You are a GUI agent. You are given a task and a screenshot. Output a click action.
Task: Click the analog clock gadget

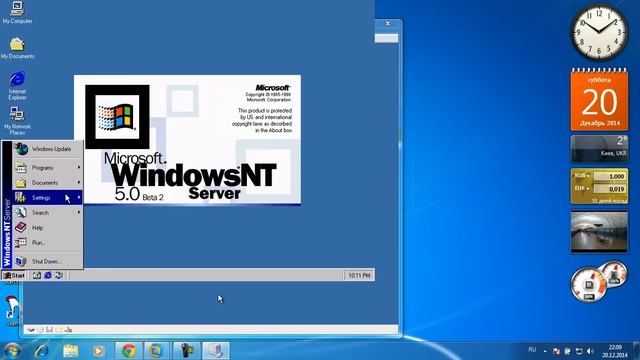pyautogui.click(x=599, y=33)
